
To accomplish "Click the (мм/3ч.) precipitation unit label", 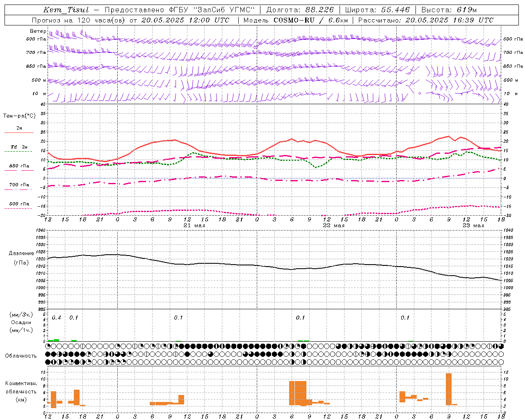I will [21, 315].
